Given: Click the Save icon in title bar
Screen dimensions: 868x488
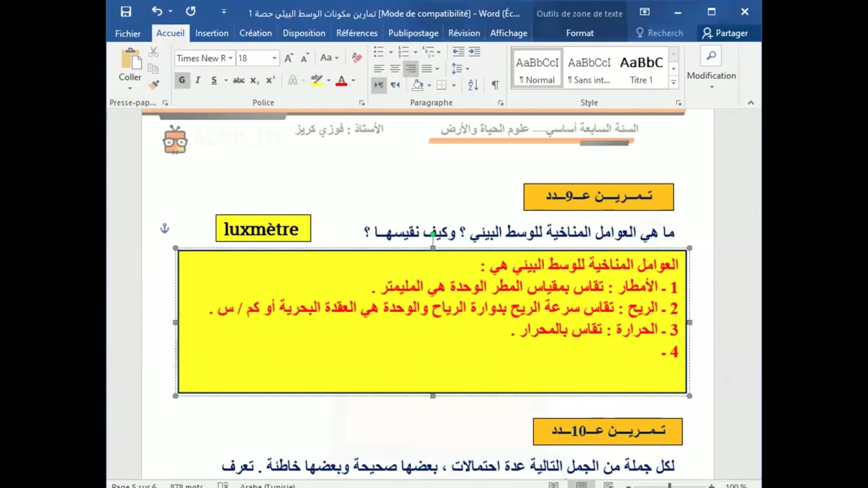Looking at the screenshot, I should point(126,12).
